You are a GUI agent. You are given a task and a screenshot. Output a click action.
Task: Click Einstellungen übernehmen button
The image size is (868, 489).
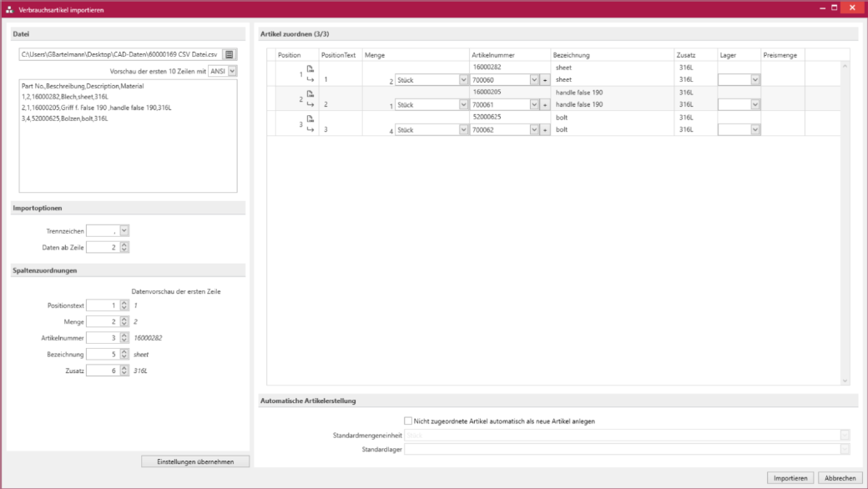coord(195,461)
